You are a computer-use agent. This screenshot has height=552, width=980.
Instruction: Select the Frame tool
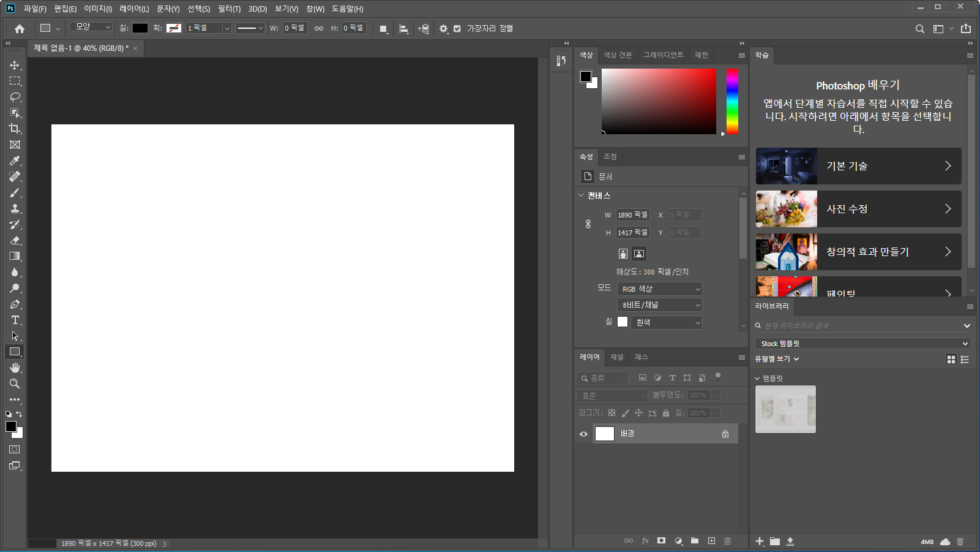(15, 145)
